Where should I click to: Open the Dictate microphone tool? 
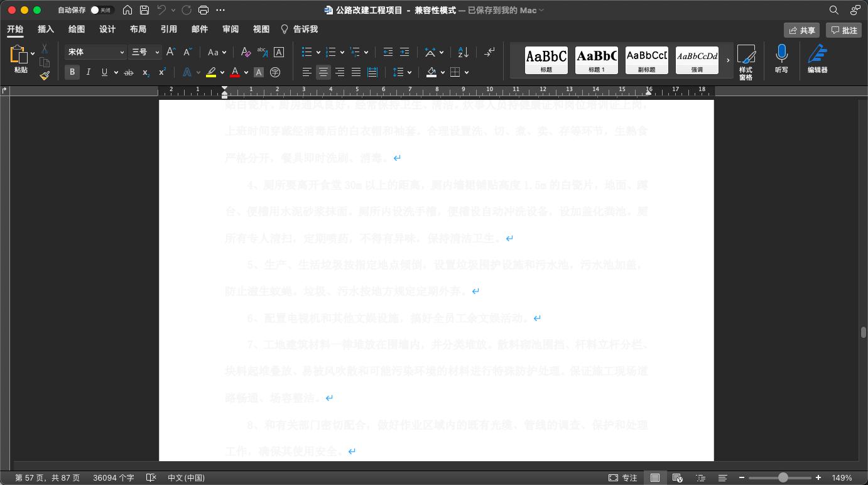pos(781,59)
